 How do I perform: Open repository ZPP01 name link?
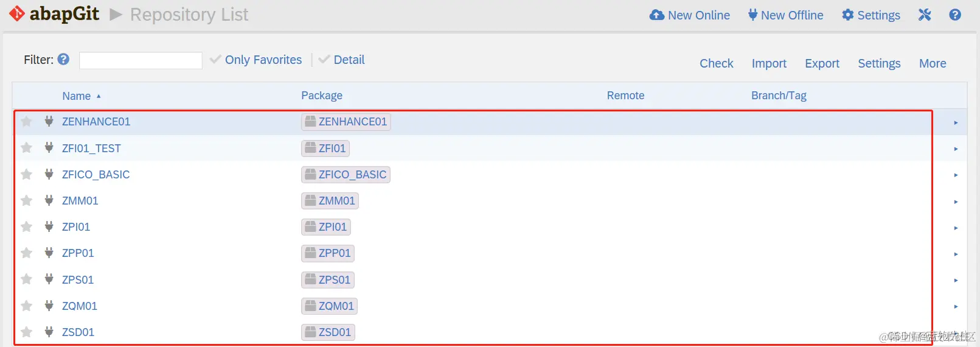click(78, 253)
